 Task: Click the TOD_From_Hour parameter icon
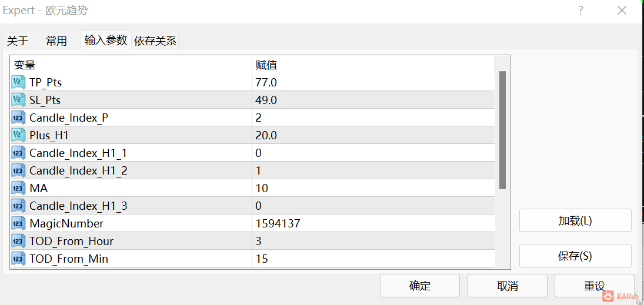[x=18, y=242]
